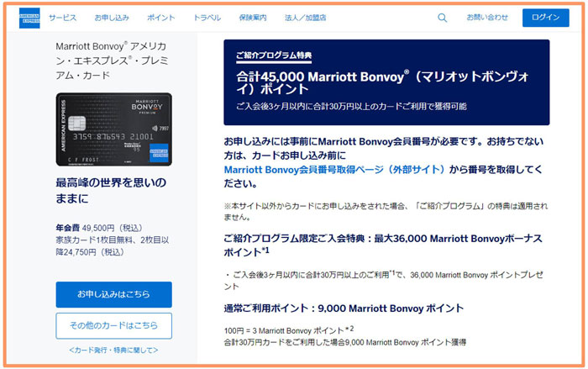Viewport: 588px width, 369px height.
Task: Click the card title in the sidebar
Action: 112,61
